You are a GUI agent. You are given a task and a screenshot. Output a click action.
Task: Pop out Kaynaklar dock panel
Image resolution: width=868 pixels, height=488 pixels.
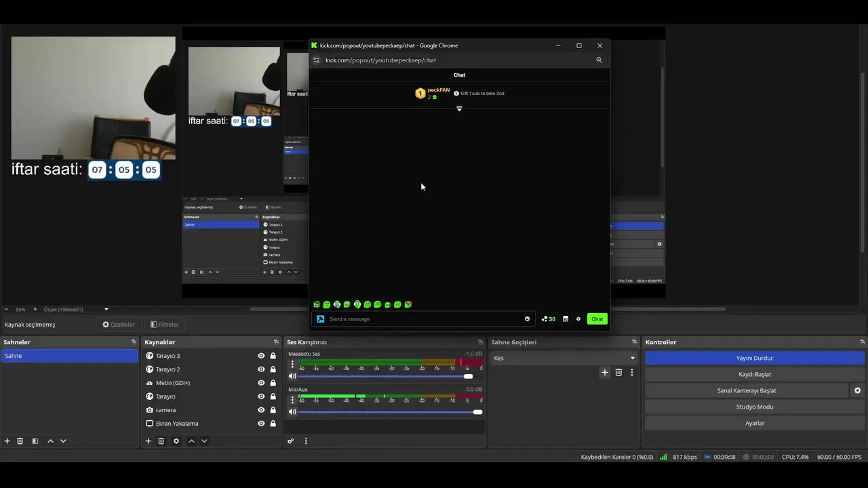[x=276, y=342]
